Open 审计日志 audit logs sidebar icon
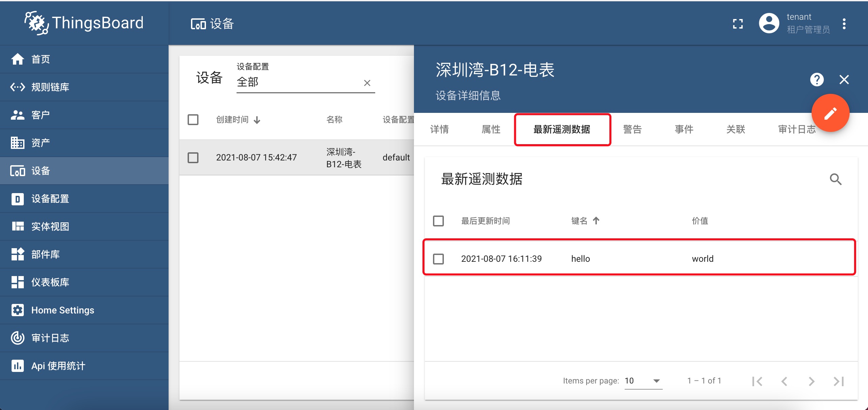Viewport: 868px width, 410px height. coord(17,338)
